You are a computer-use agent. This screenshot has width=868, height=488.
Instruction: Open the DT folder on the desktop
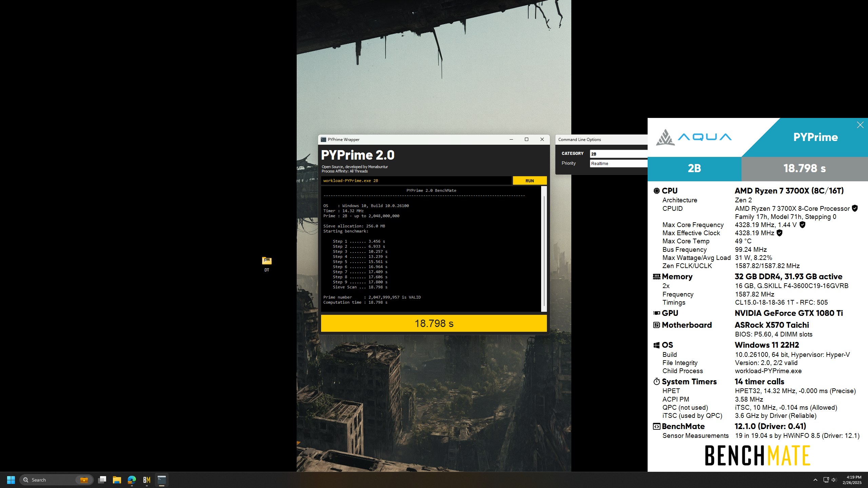(x=267, y=264)
